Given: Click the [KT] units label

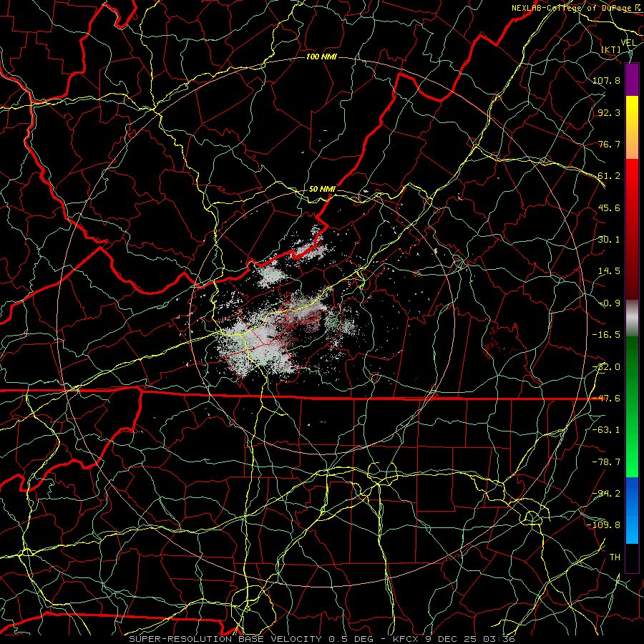Looking at the screenshot, I should (x=611, y=49).
